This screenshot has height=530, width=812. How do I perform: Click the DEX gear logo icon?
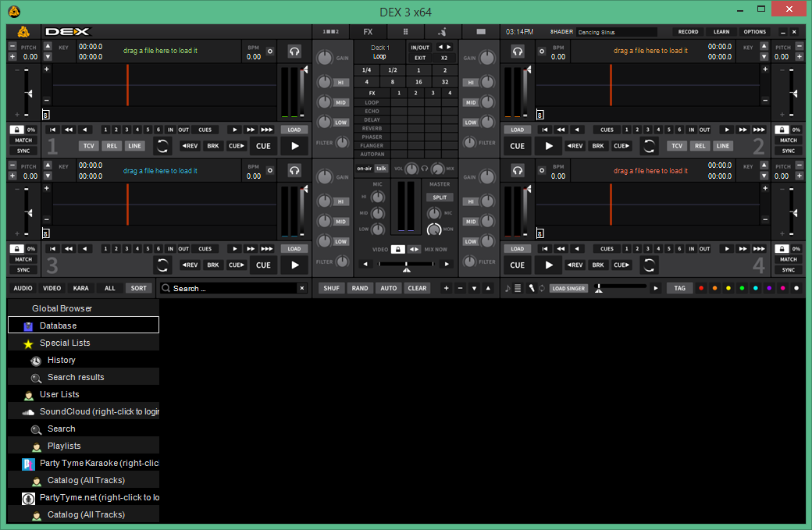(23, 31)
